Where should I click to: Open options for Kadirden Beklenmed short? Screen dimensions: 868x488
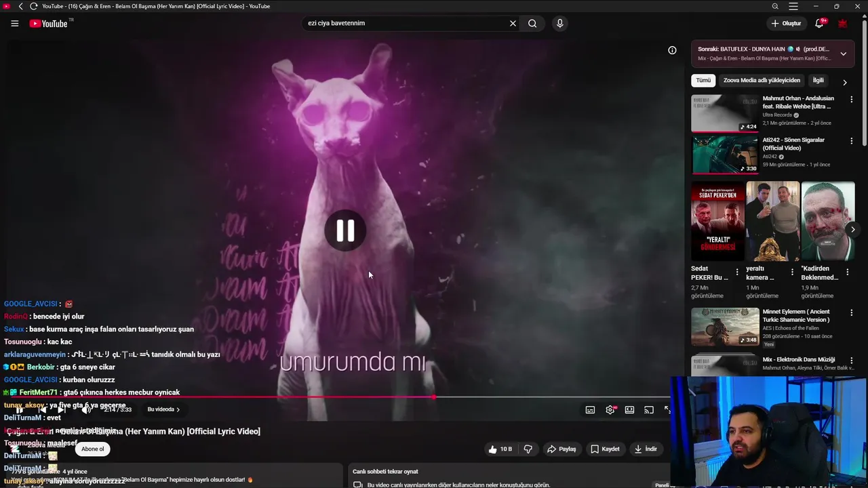tap(847, 272)
